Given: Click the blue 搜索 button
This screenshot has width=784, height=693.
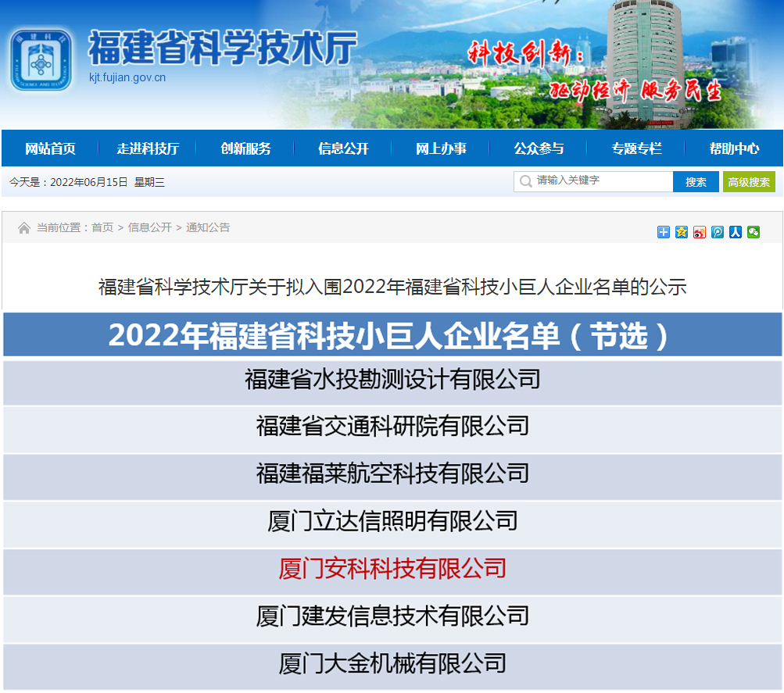Looking at the screenshot, I should pyautogui.click(x=696, y=182).
